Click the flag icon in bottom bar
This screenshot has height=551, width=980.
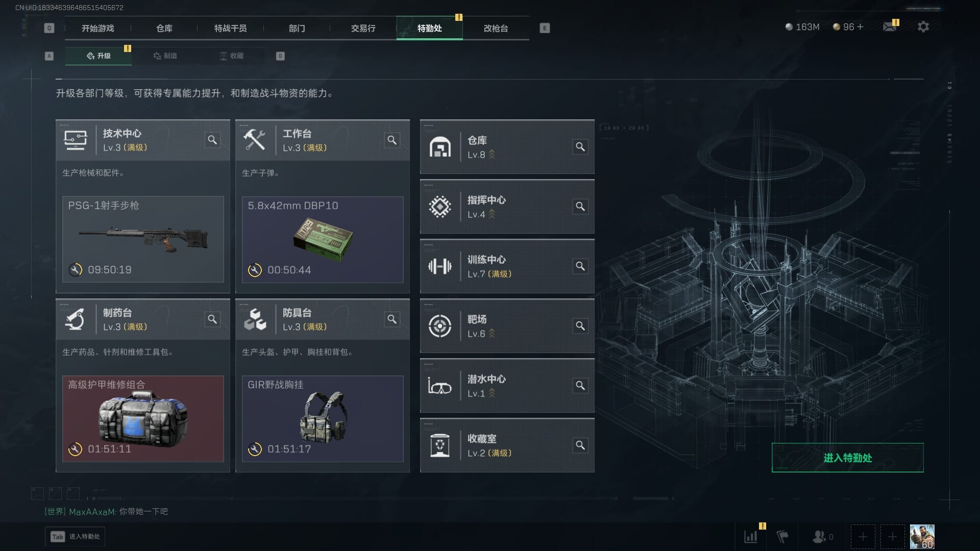click(x=782, y=537)
